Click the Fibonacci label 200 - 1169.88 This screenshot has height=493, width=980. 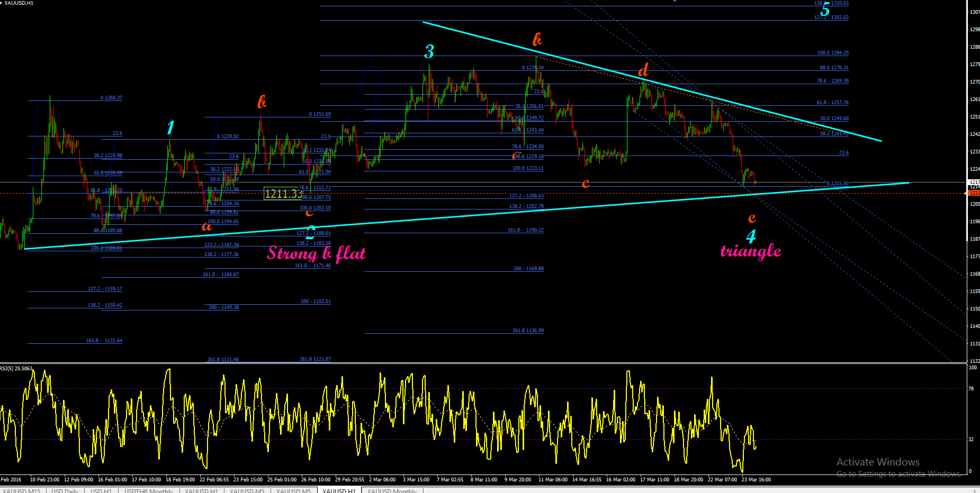tap(528, 269)
